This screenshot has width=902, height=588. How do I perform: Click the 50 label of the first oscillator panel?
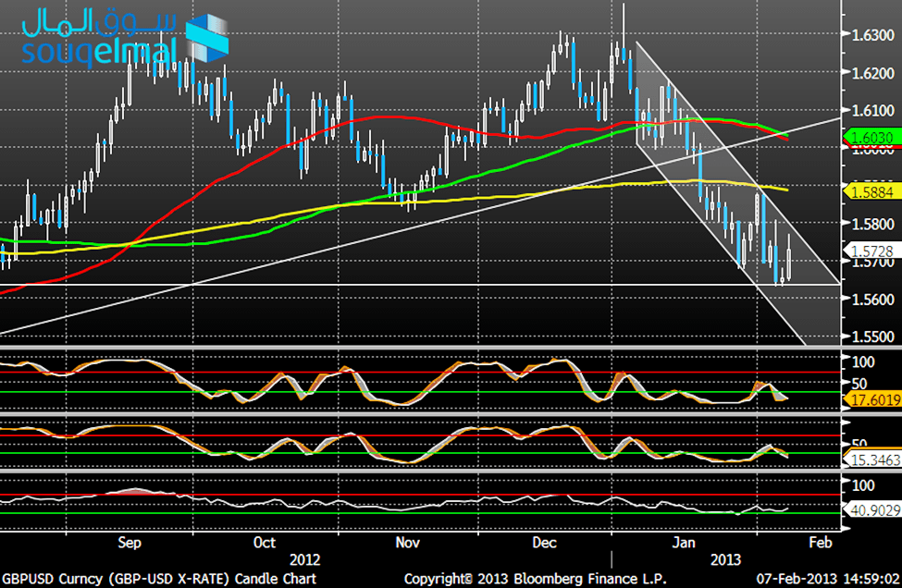click(x=859, y=384)
